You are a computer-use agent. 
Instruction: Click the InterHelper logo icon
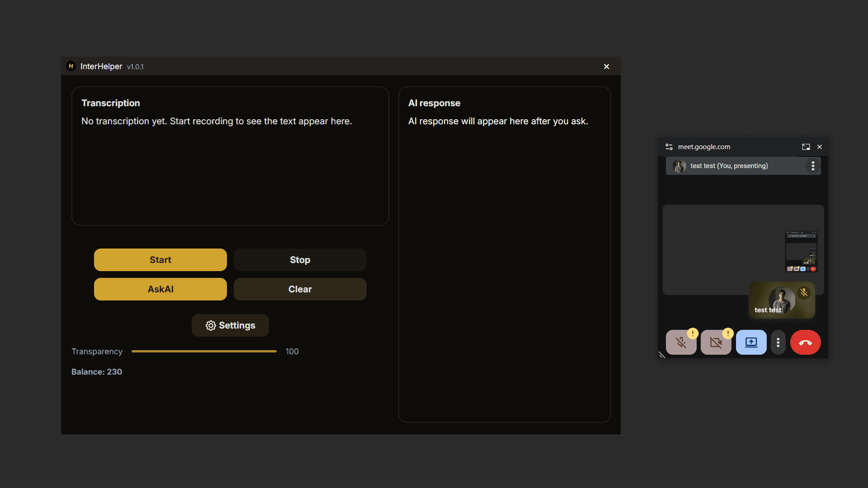[71, 66]
